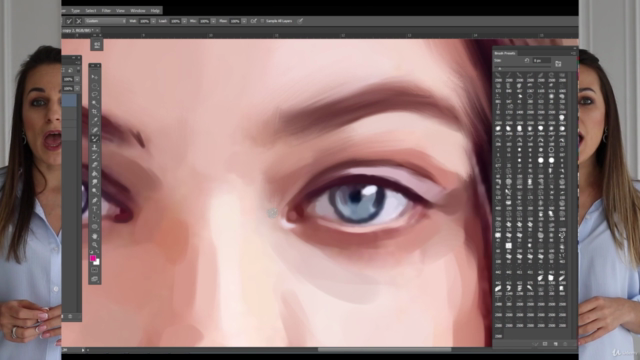Select the Pen tool

click(95, 200)
